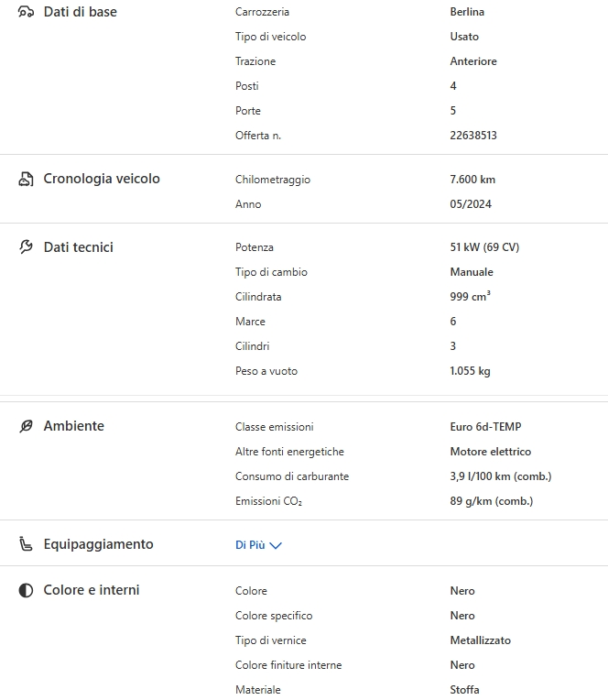Click the wrench icon beside Dati tecnici
The image size is (608, 700).
[26, 247]
